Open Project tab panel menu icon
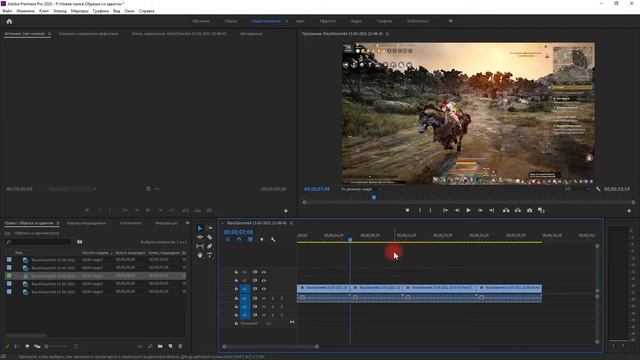This screenshot has width=640, height=360. click(x=58, y=223)
